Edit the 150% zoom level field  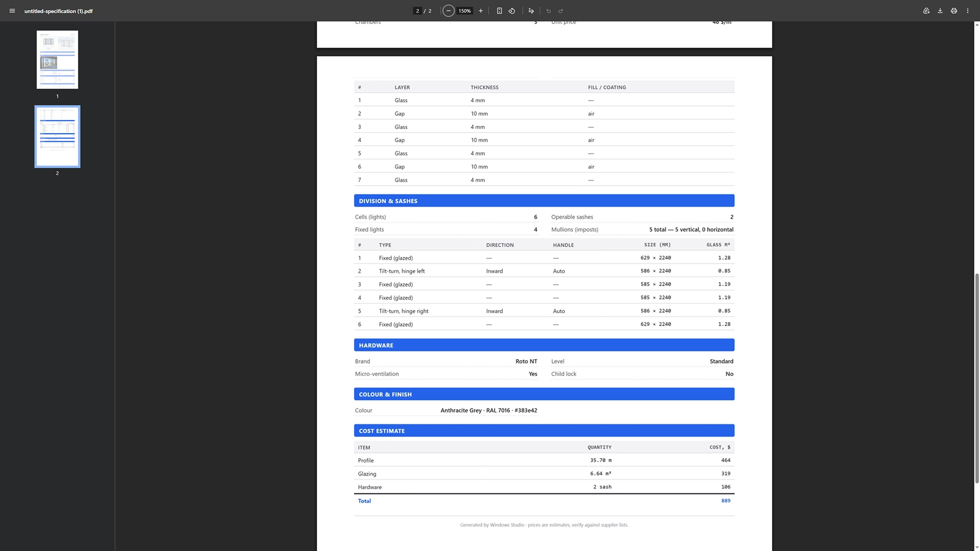coord(464,11)
